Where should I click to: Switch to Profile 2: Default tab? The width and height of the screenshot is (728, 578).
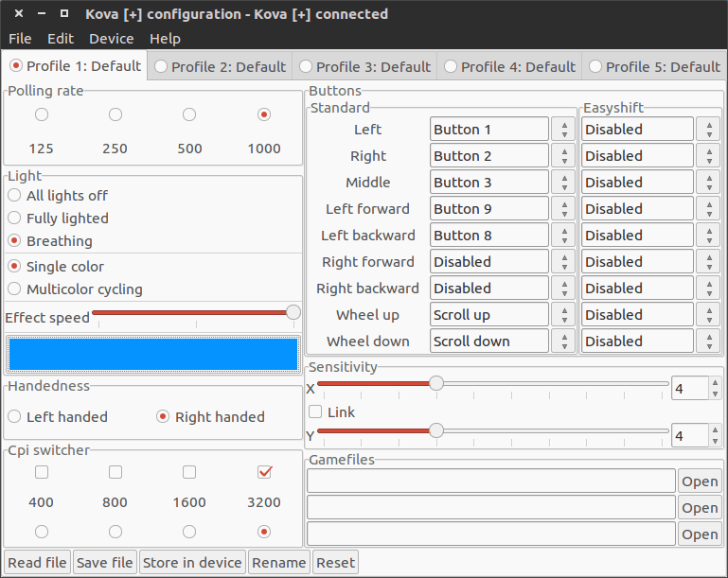click(220, 67)
